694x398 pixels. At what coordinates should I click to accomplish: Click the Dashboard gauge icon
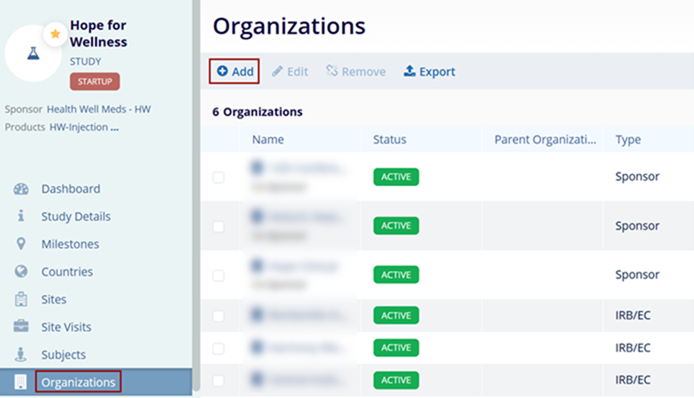tap(21, 189)
